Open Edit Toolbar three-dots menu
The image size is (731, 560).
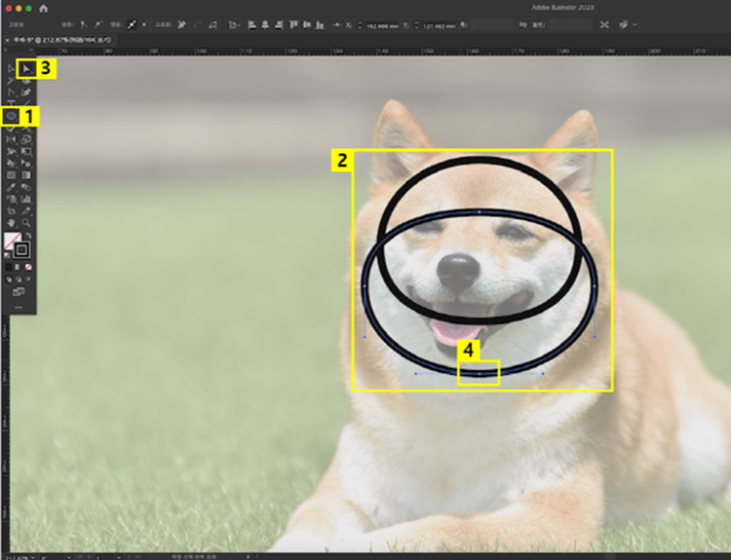[x=19, y=307]
